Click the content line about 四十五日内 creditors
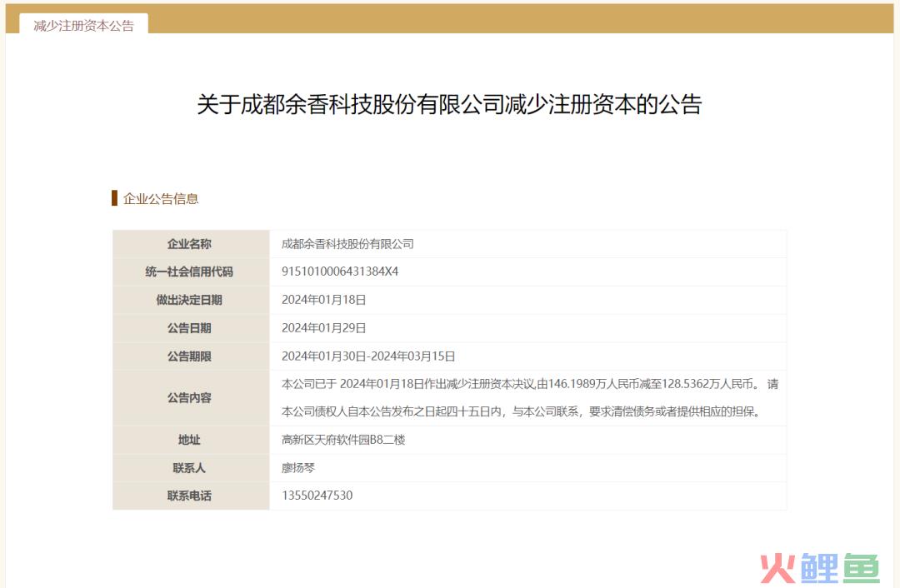 click(x=522, y=412)
